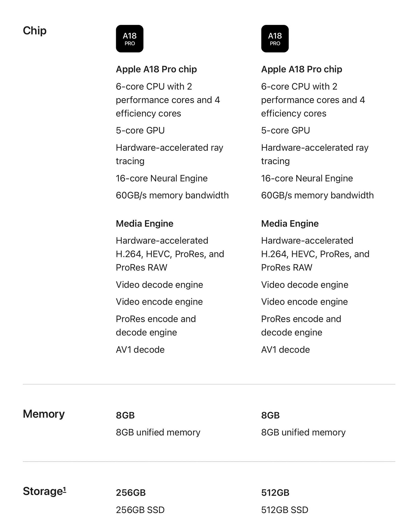Click Apple A18 Pro chip title of 256GB model
Viewport: 400px width, 532px height.
click(x=156, y=69)
